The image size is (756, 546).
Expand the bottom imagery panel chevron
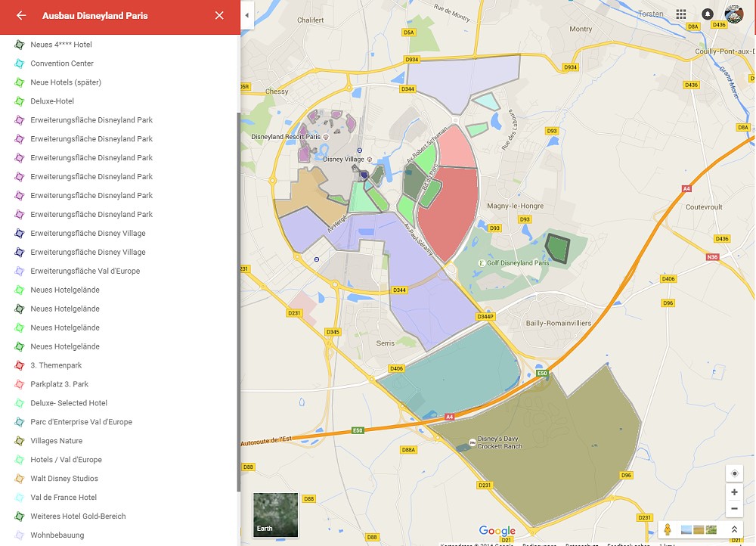point(734,529)
